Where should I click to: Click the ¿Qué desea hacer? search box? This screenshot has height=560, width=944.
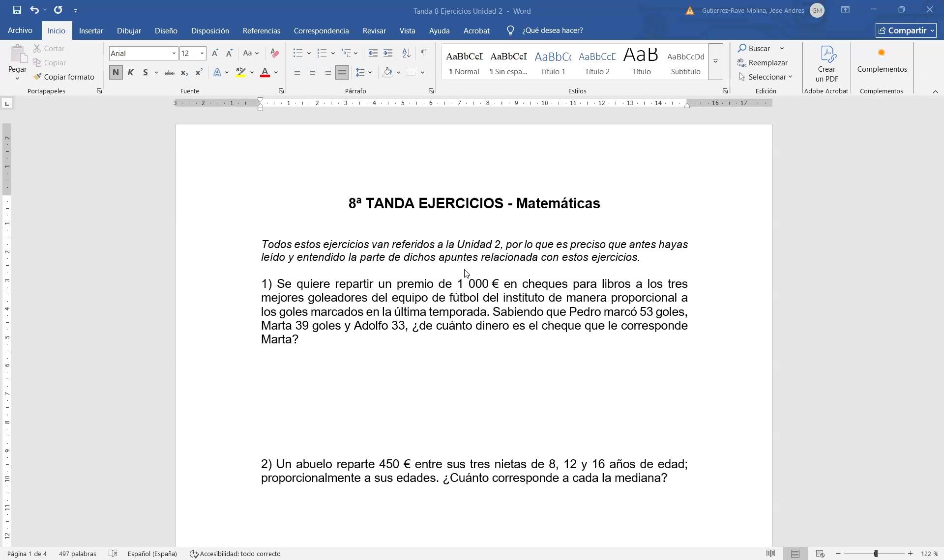coord(552,30)
